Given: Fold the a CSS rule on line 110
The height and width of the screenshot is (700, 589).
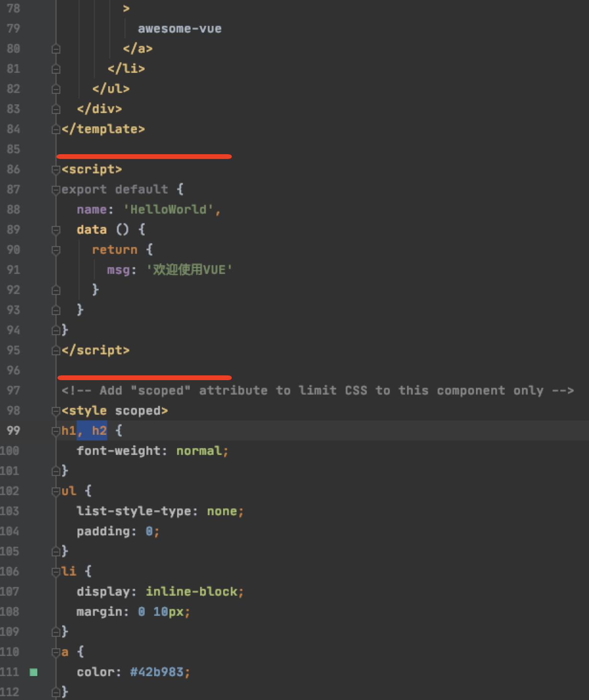Looking at the screenshot, I should coord(56,652).
